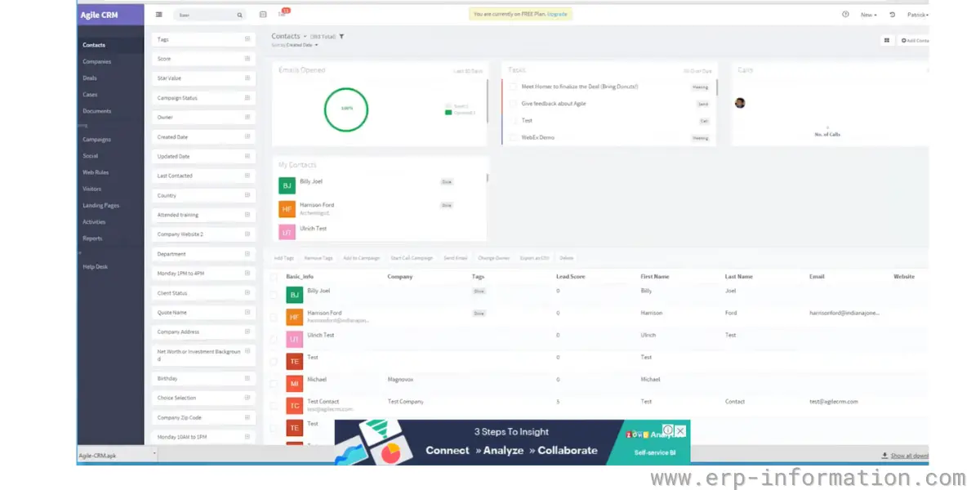Screen dimensions: 980x490
Task: Click the ad info icon on banner
Action: click(668, 430)
